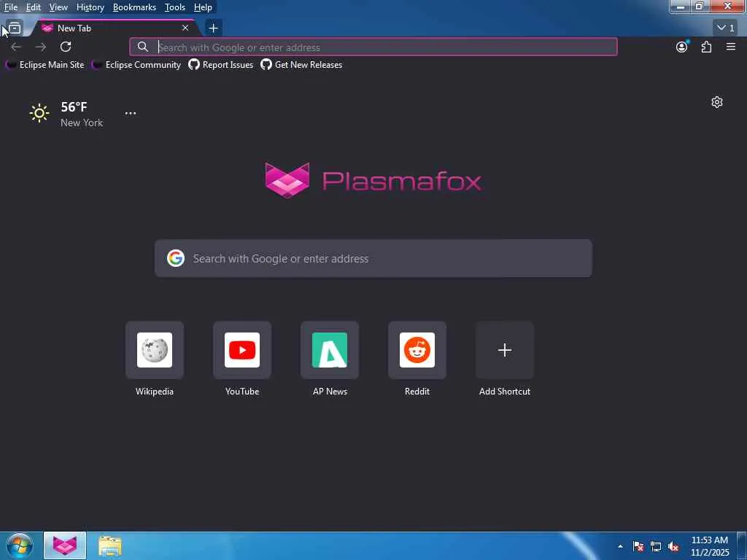Click the Plasmafox taskbar icon
This screenshot has width=747, height=560.
click(65, 545)
